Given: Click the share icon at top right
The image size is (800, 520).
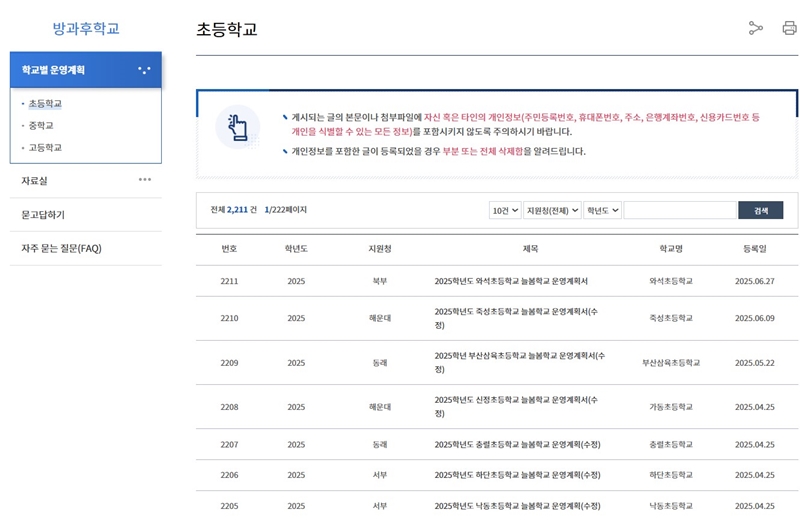Looking at the screenshot, I should 755,28.
